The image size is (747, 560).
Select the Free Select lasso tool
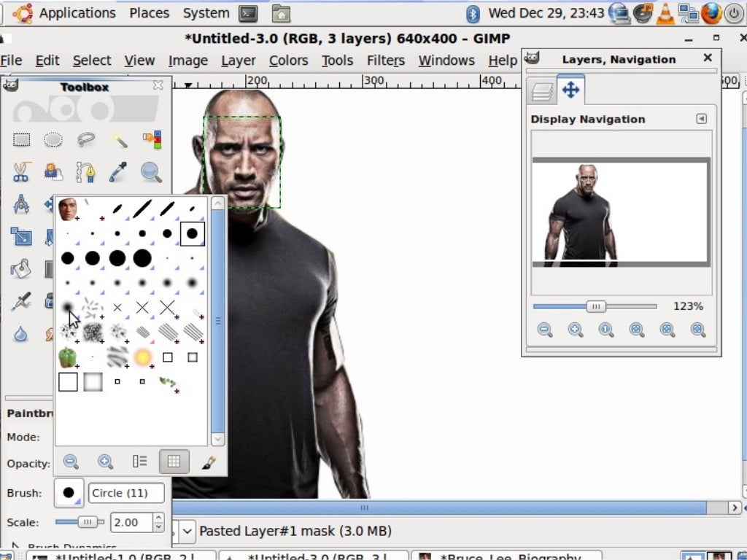tap(86, 140)
